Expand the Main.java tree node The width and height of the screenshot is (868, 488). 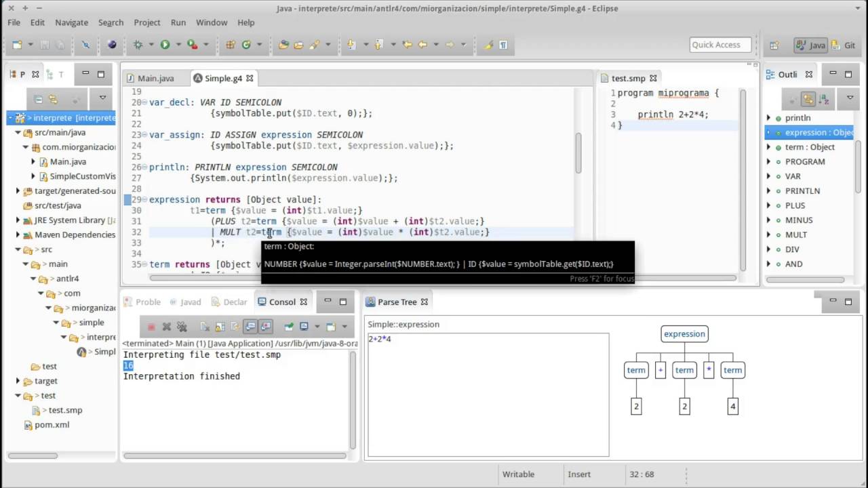tap(33, 161)
